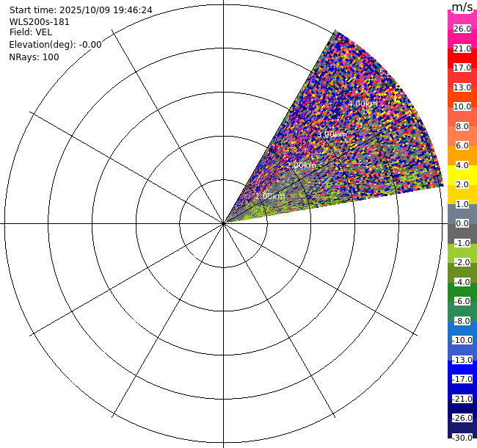
Task: Click the 1.00km range ring label
Action: pos(270,196)
